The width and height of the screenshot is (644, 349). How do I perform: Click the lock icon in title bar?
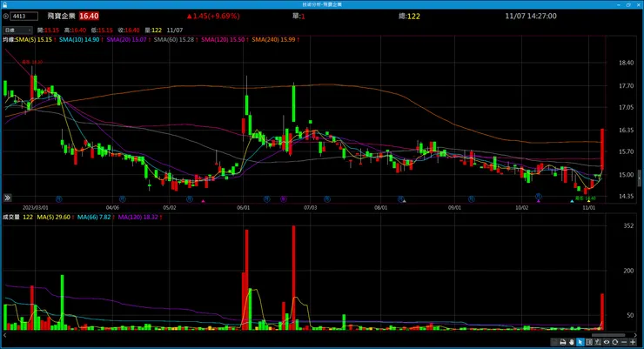click(4, 4)
